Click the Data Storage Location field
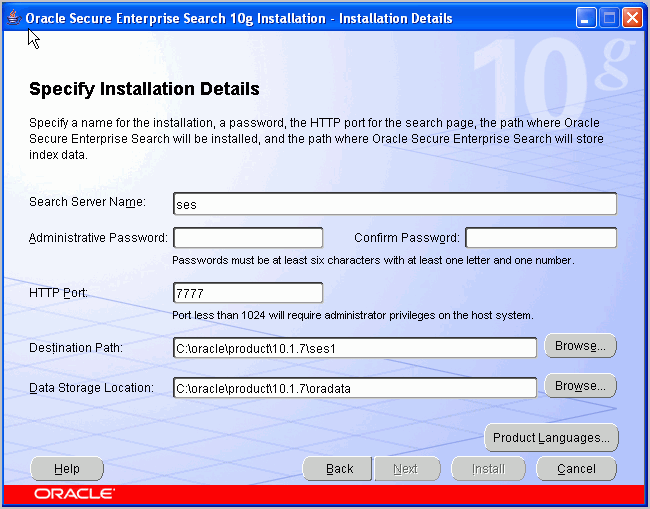This screenshot has height=509, width=650. click(355, 388)
